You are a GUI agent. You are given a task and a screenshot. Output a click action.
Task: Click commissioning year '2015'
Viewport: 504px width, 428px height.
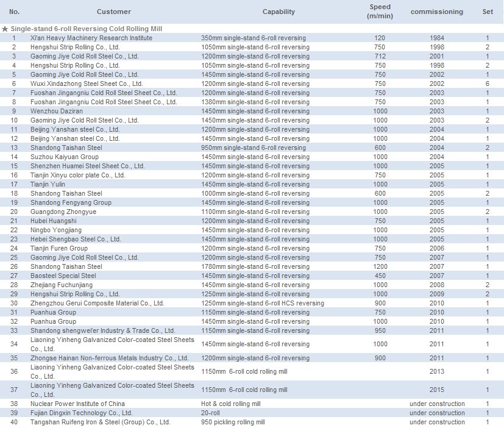[x=437, y=390]
